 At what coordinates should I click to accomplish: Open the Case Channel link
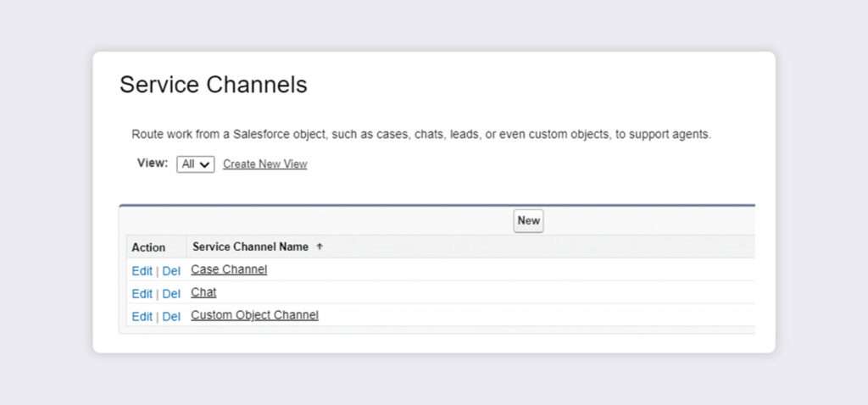point(229,269)
